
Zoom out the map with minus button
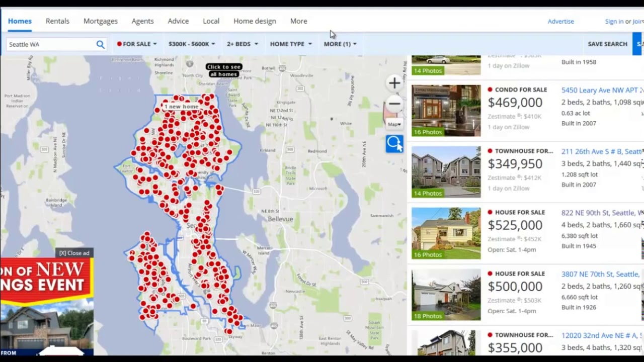tap(394, 104)
